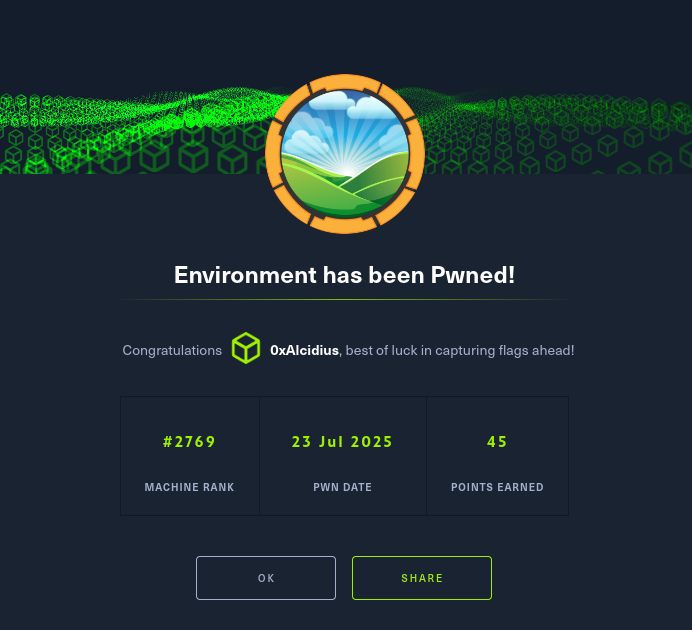Screen dimensions: 692x630
Task: Click the 45 points earned value
Action: point(497,442)
